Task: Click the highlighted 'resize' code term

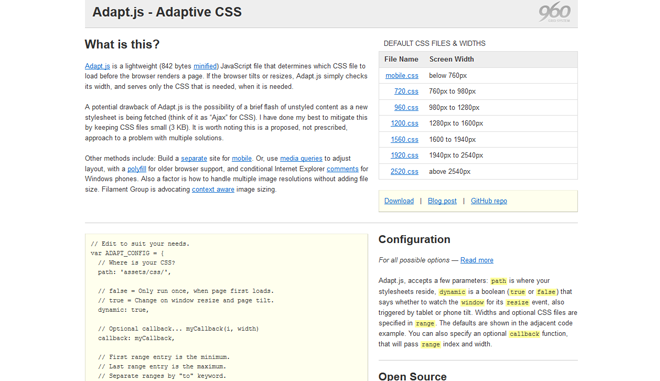Action: pyautogui.click(x=517, y=302)
